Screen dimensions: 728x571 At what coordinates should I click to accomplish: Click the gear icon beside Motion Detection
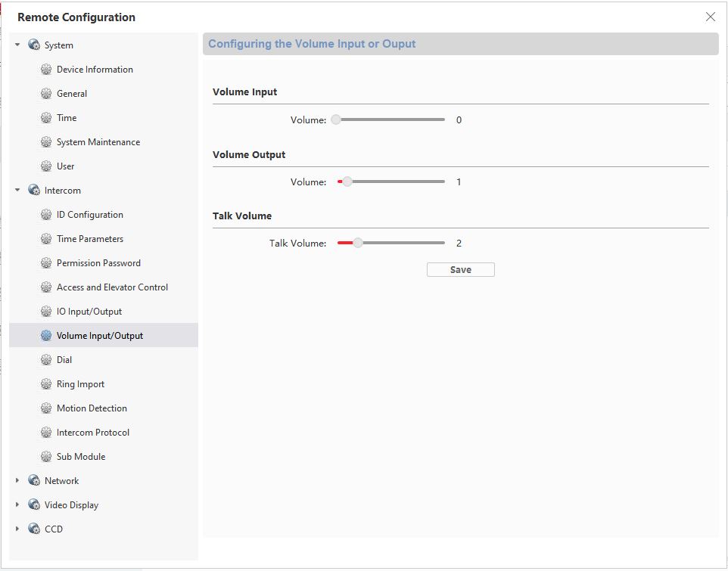coord(46,408)
